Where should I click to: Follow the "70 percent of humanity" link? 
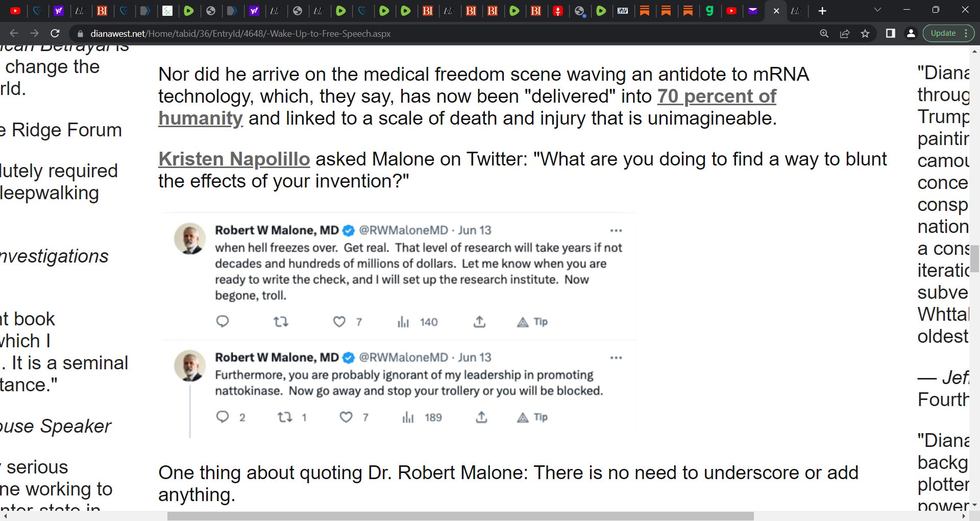pyautogui.click(x=716, y=97)
